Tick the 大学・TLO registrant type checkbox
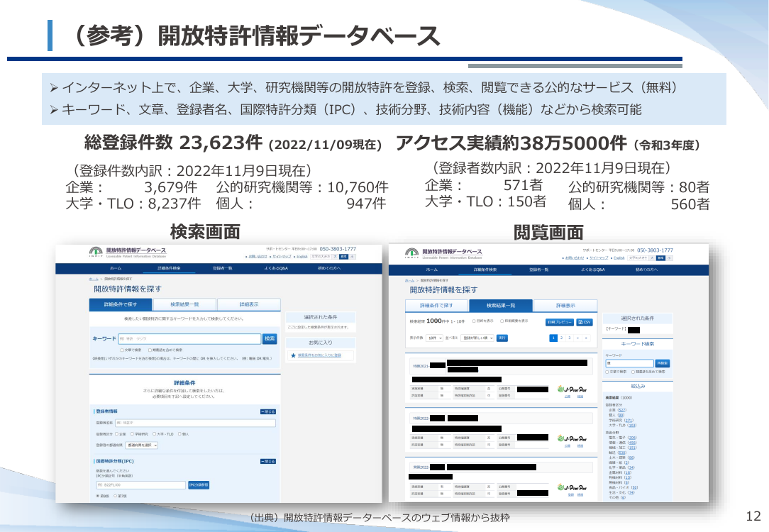This screenshot has height=532, width=769. tap(154, 434)
